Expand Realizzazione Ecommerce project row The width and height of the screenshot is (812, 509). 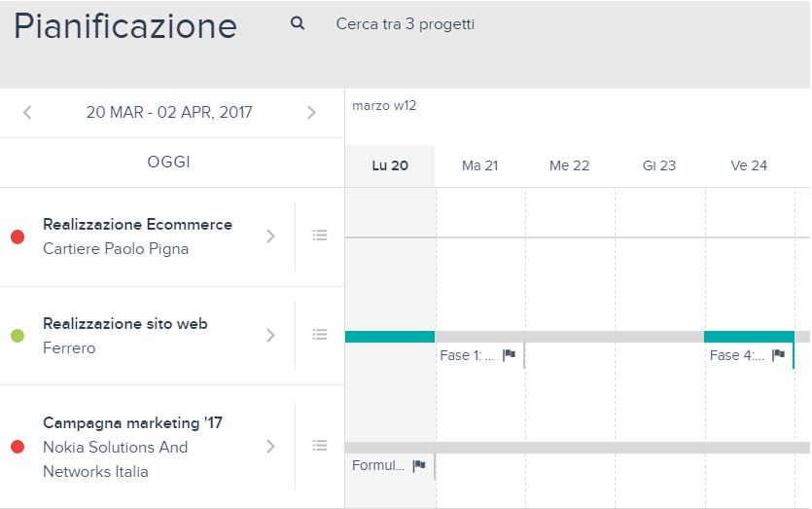click(x=271, y=236)
